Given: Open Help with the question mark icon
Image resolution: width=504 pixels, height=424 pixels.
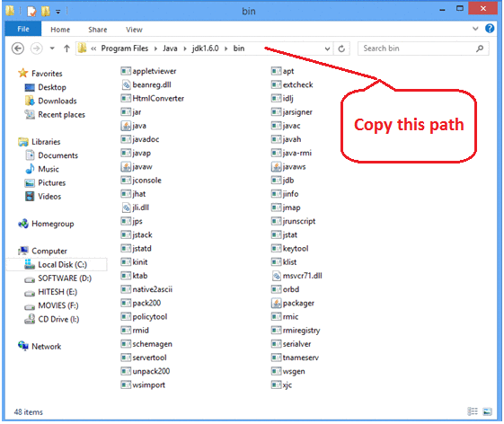Looking at the screenshot, I should pyautogui.click(x=490, y=29).
